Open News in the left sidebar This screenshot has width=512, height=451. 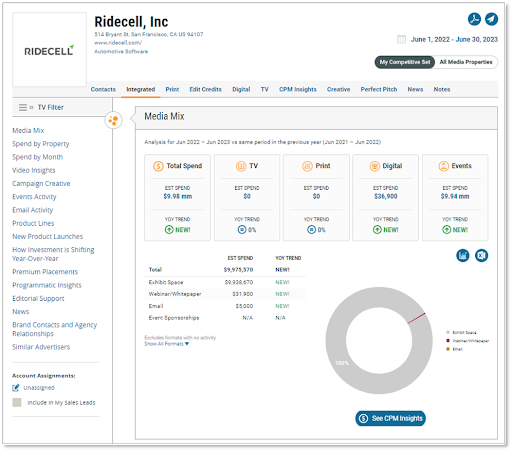click(21, 312)
